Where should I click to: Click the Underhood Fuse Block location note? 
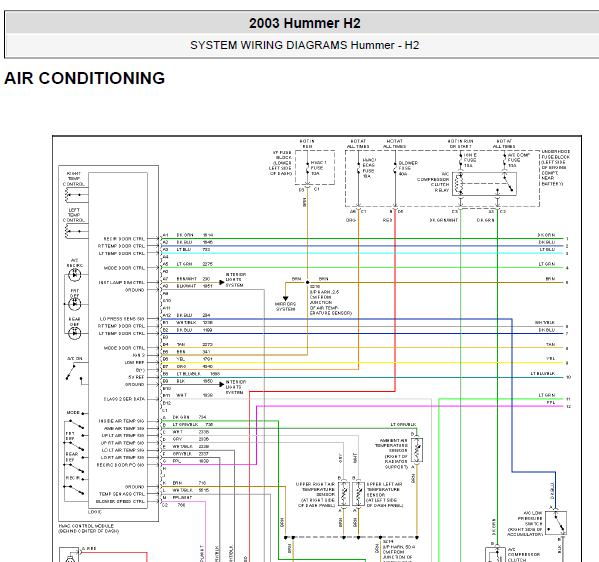[x=555, y=167]
